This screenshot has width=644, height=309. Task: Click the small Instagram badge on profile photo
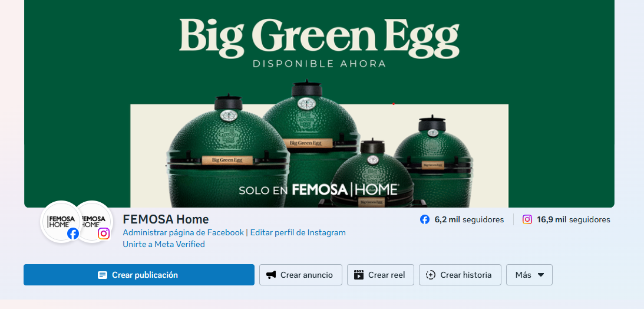click(x=104, y=234)
